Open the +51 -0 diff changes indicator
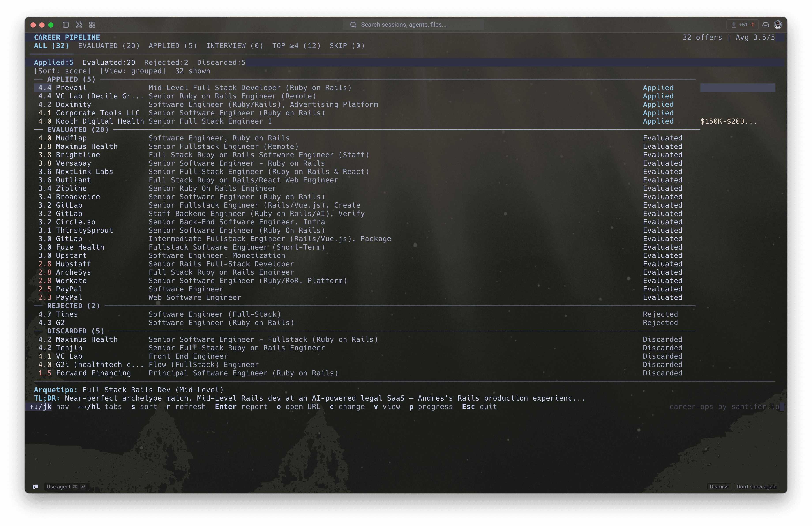812x526 pixels. (x=743, y=25)
